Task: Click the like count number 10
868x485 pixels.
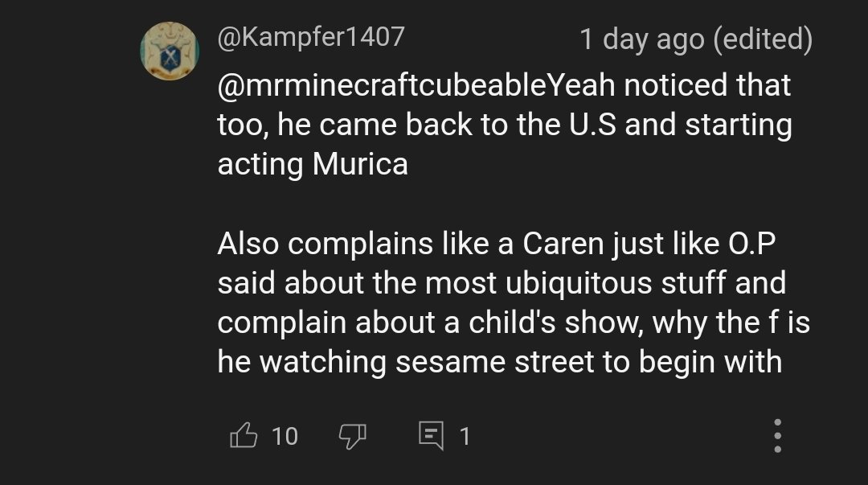Action: (x=285, y=436)
